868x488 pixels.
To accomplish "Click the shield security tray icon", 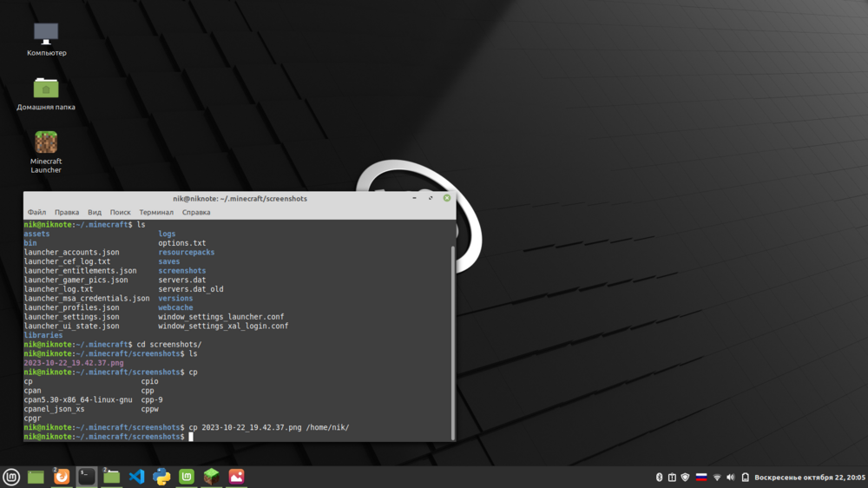I will tap(686, 477).
